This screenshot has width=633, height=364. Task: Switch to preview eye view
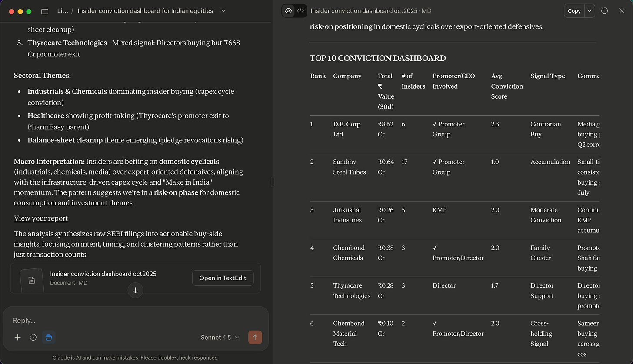(x=288, y=11)
